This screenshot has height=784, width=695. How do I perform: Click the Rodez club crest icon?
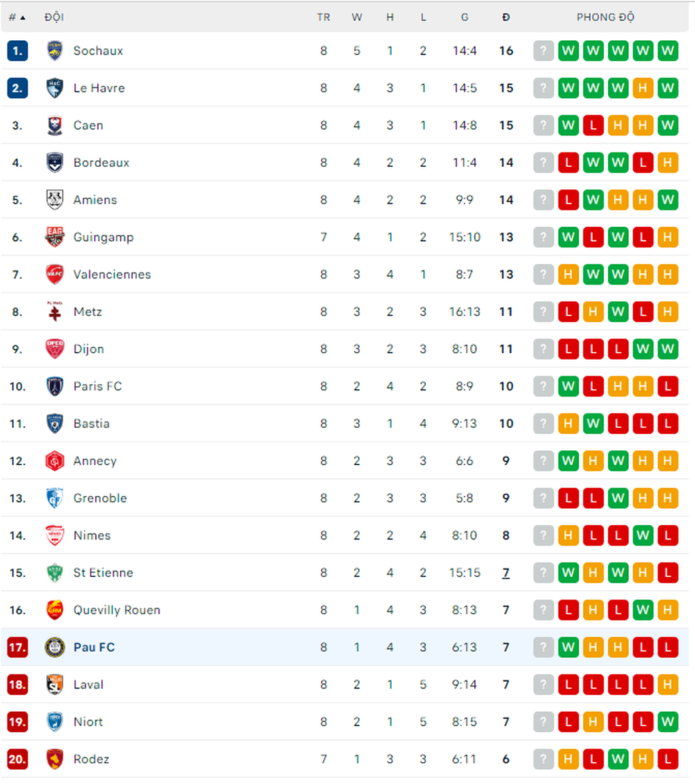(55, 759)
